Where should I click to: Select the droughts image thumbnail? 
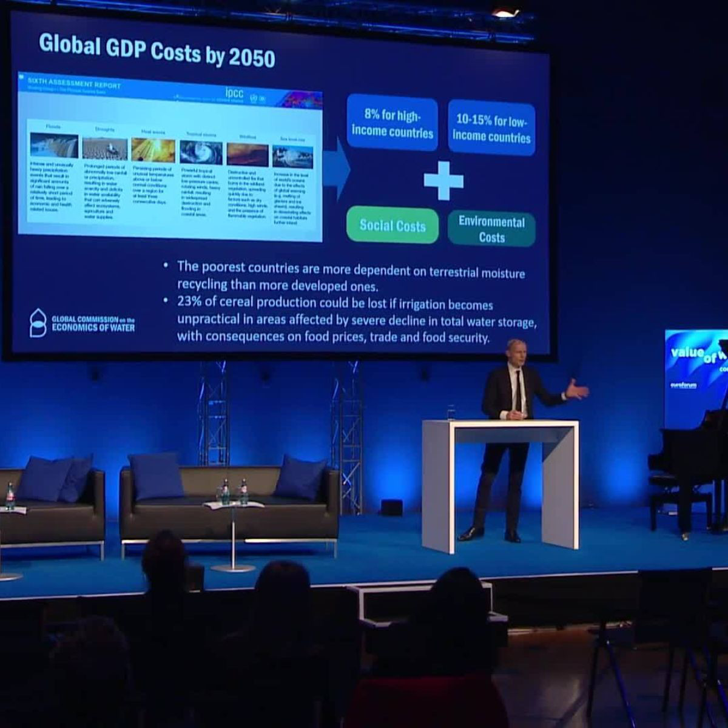pos(104,148)
